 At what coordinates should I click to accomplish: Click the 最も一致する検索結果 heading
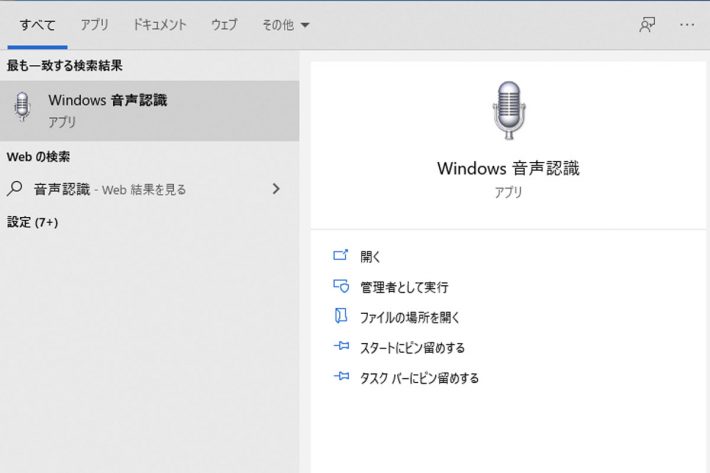(65, 66)
